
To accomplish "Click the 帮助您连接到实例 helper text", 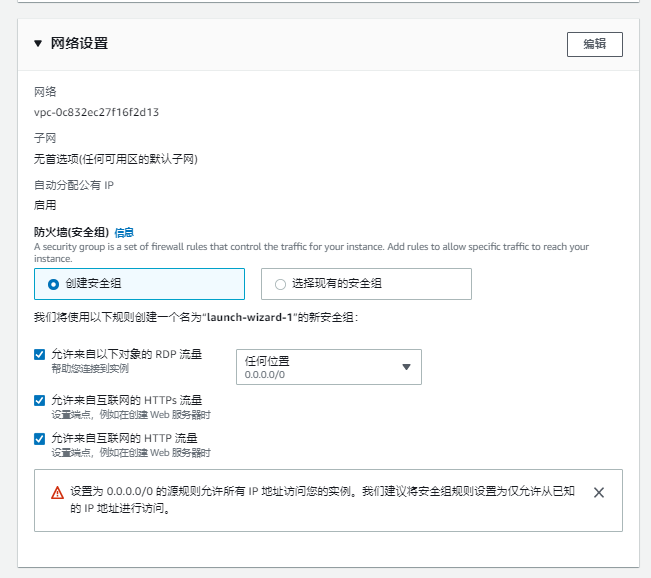I will (90, 369).
